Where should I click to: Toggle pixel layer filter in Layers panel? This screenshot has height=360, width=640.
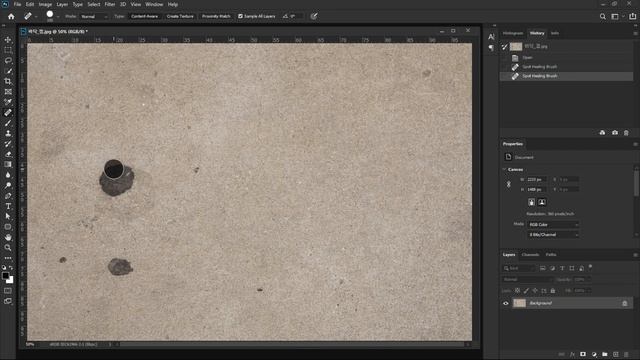542,268
